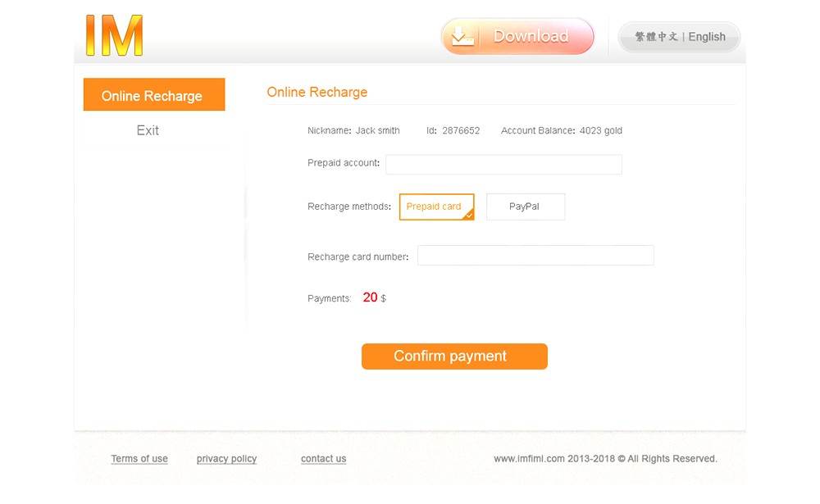Click the red payment amount 20
The width and height of the screenshot is (820, 504).
(370, 297)
